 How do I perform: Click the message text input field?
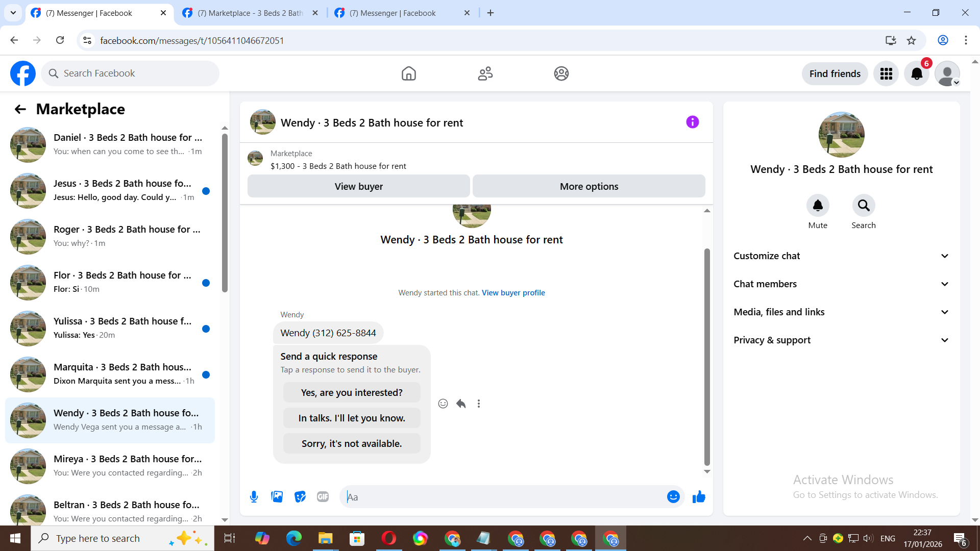(503, 497)
